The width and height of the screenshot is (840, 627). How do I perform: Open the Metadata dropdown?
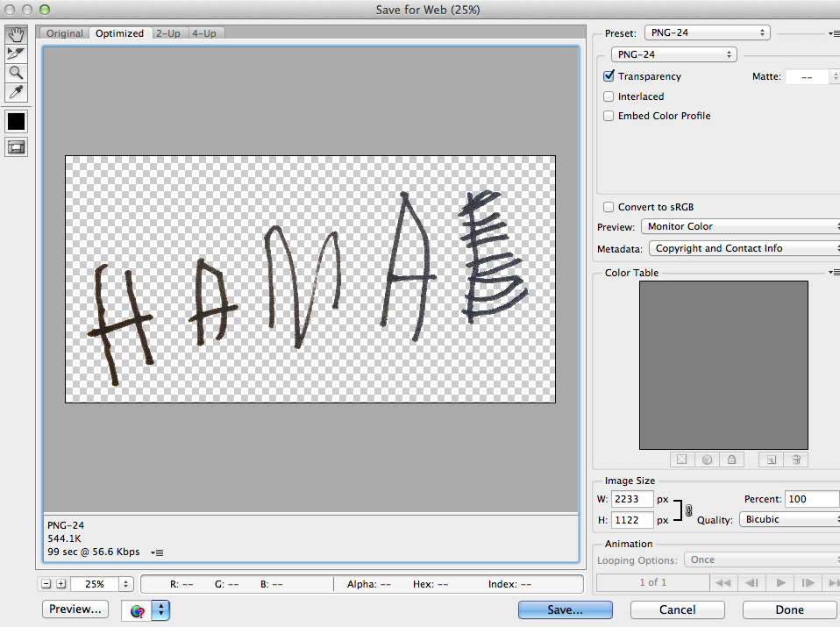(x=744, y=248)
